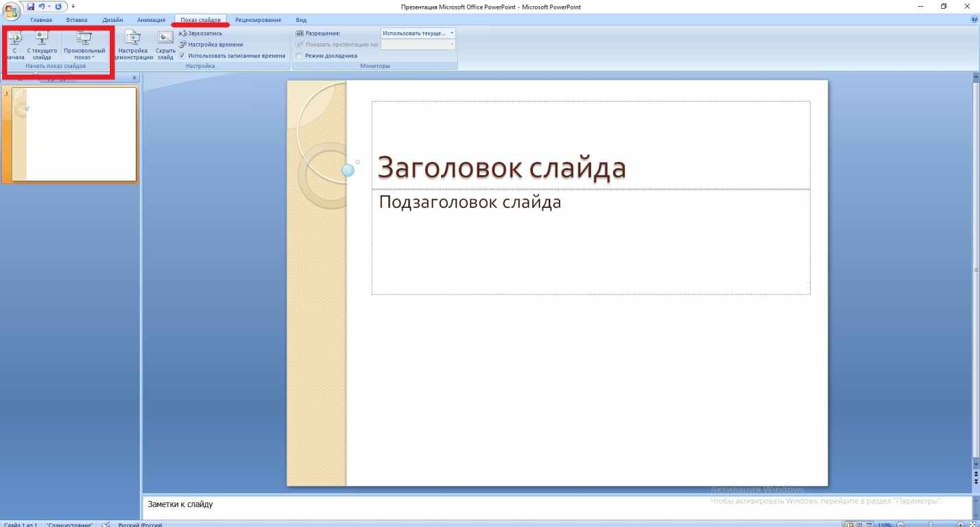980x527 pixels.
Task: Open the round Office button menu
Action: point(11,10)
